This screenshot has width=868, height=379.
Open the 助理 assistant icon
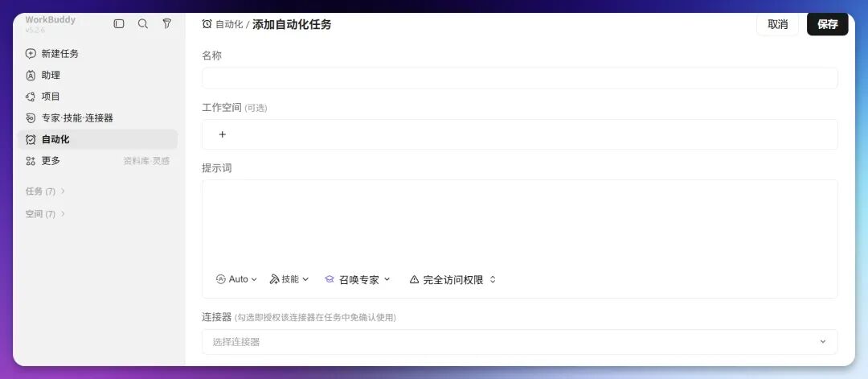click(31, 76)
